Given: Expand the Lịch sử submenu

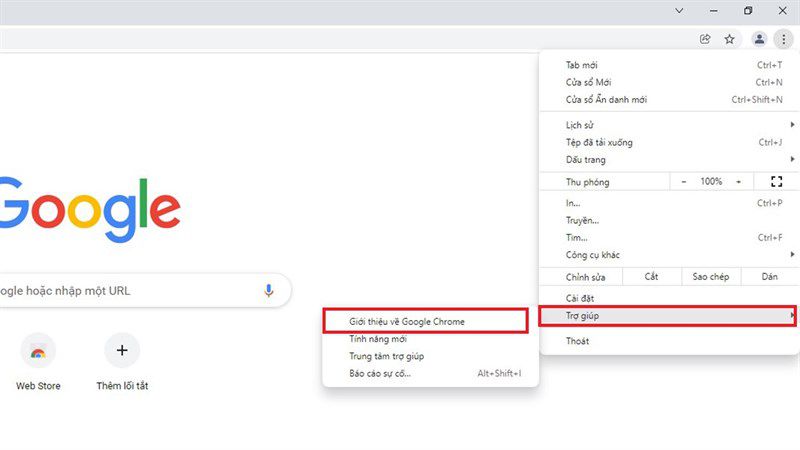Looking at the screenshot, I should [x=668, y=125].
